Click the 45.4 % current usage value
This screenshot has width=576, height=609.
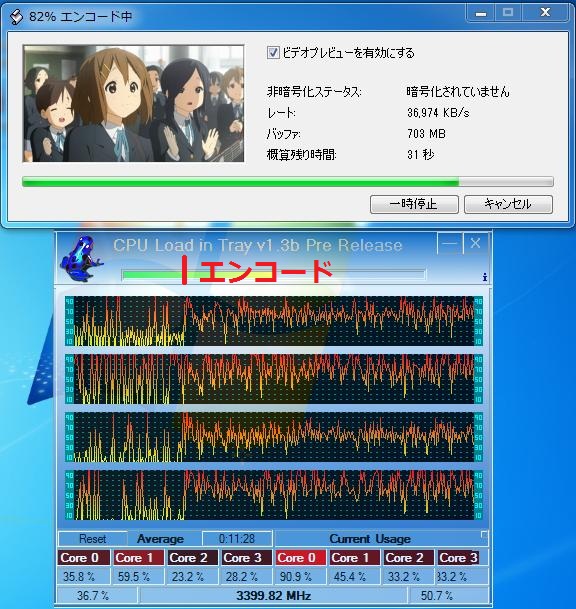(350, 576)
